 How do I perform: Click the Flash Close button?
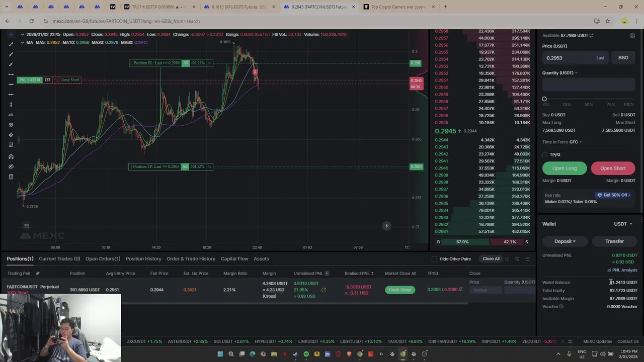[400, 290]
